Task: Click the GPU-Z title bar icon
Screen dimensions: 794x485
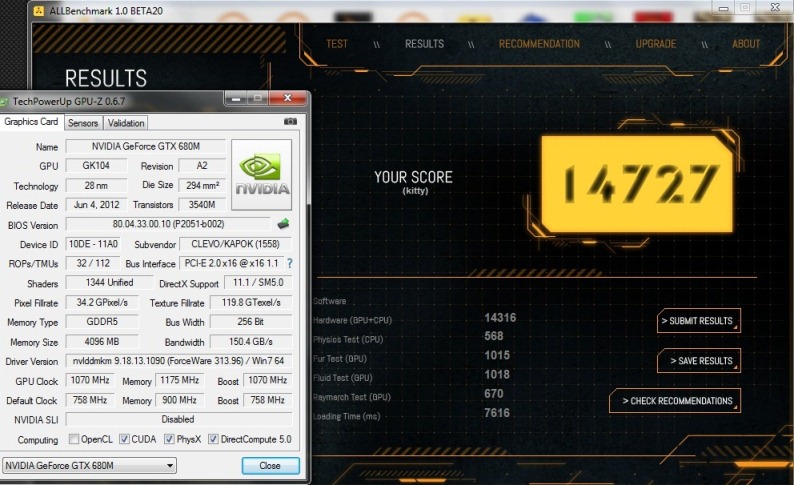Action: coord(5,102)
